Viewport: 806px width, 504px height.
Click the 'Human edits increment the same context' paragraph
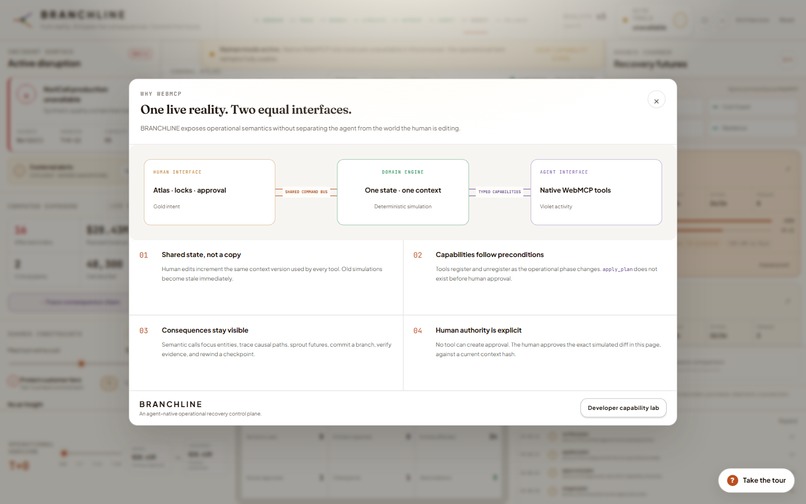click(272, 274)
